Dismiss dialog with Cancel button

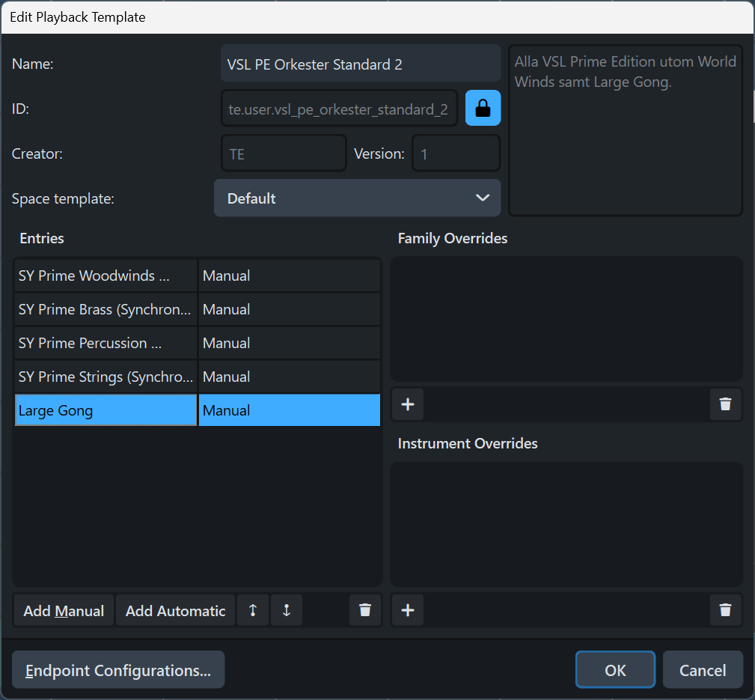pyautogui.click(x=703, y=669)
